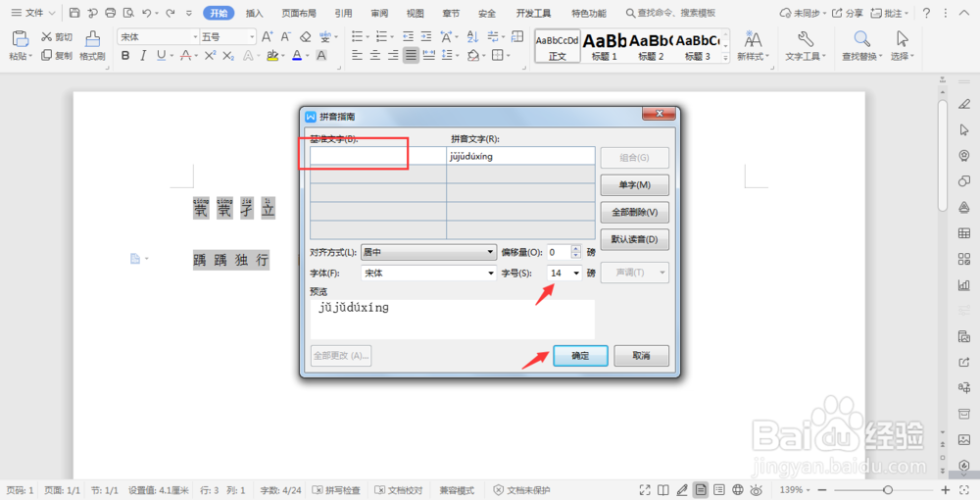Screen dimensions: 980x500
Task: Switch to the 引用 tab
Action: [x=343, y=13]
